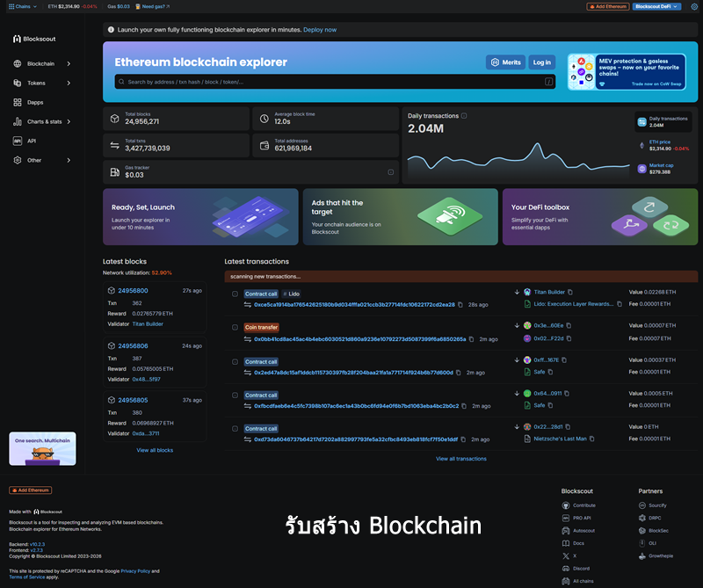The width and height of the screenshot is (703, 588).
Task: Toggle details for the Coin transfer transaction
Action: pyautogui.click(x=235, y=327)
